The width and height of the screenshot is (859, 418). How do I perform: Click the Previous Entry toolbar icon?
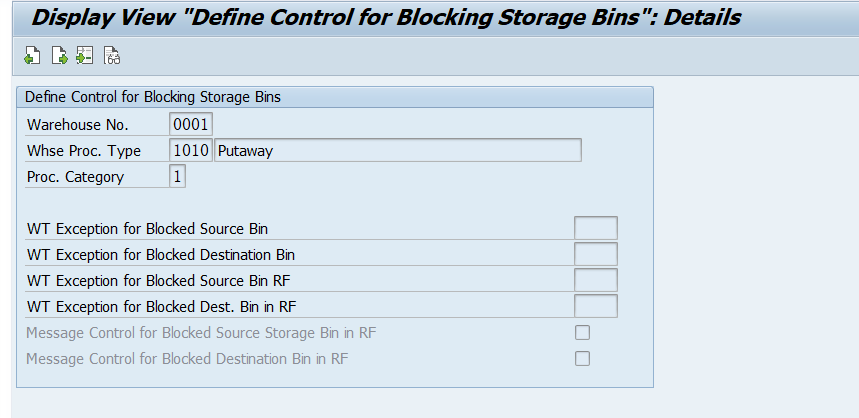33,56
